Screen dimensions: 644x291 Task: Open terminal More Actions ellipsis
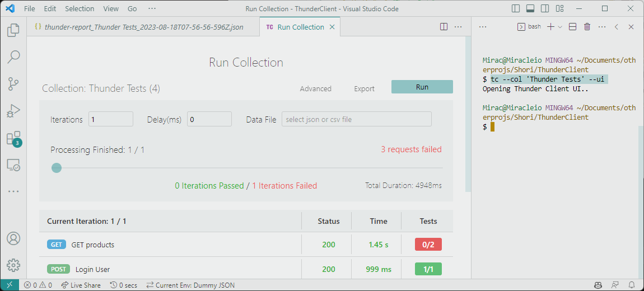602,27
